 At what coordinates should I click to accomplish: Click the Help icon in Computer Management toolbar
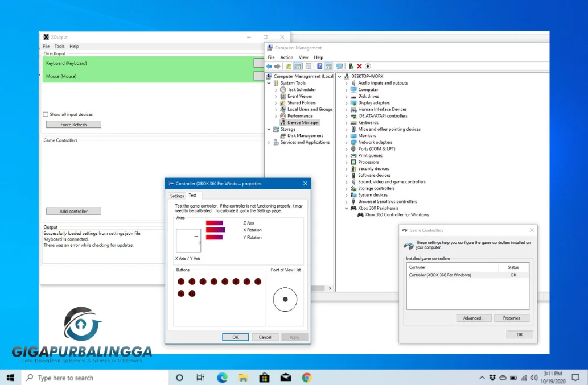click(320, 66)
